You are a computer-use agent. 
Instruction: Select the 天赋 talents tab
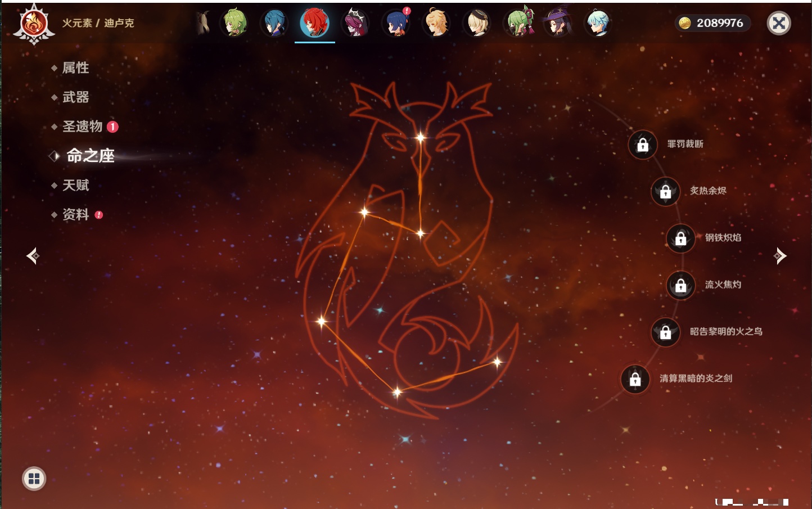pyautogui.click(x=75, y=185)
